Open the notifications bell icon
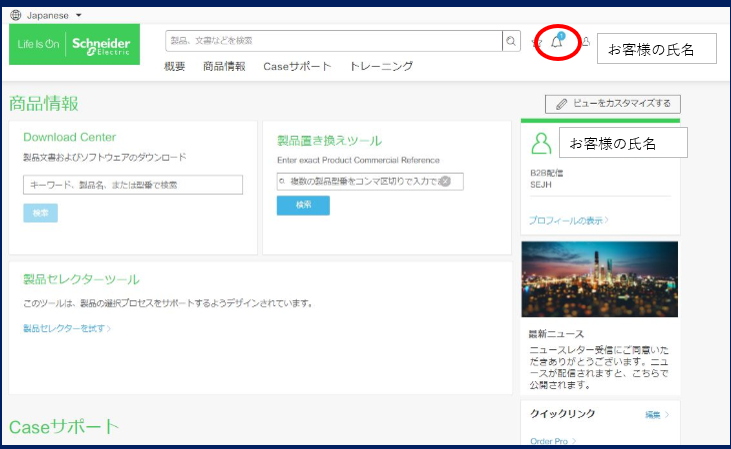Image resolution: width=731 pixels, height=449 pixels. 557,42
